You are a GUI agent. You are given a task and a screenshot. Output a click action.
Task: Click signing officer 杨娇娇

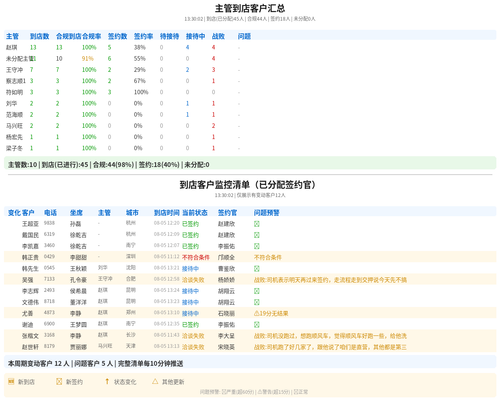[x=226, y=280]
